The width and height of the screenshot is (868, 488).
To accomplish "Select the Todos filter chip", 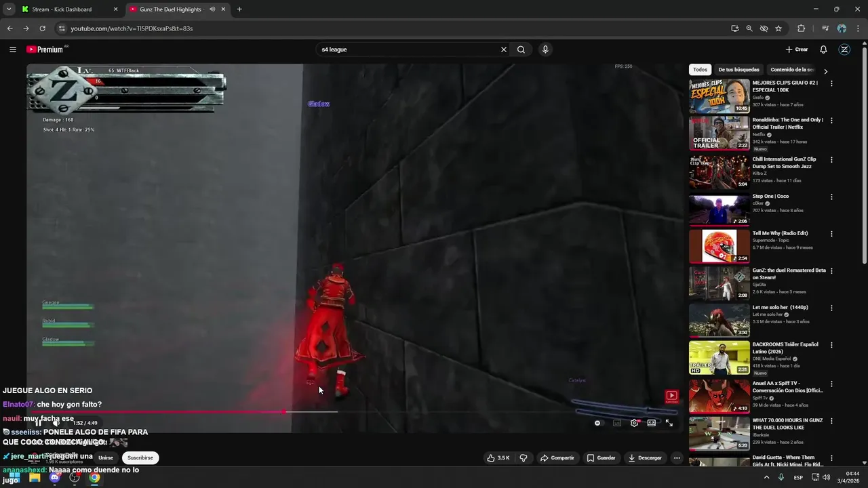I will (x=700, y=70).
